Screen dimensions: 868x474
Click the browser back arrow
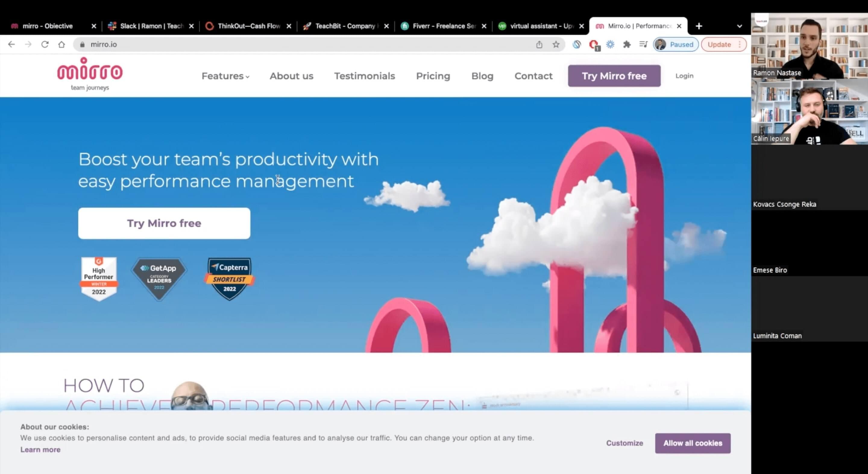11,45
